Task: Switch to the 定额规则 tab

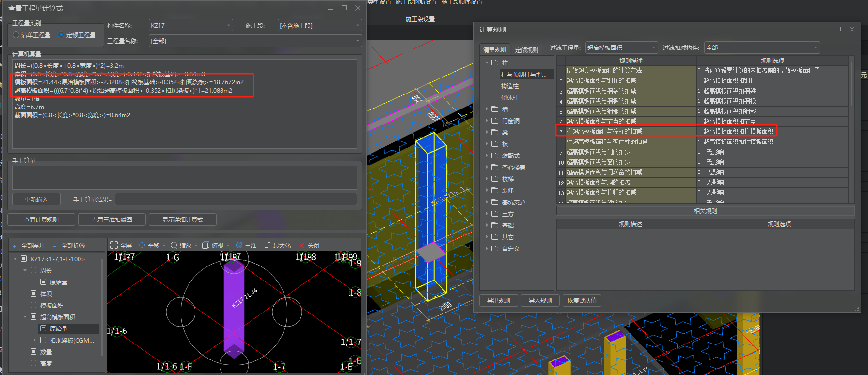Action: 526,50
